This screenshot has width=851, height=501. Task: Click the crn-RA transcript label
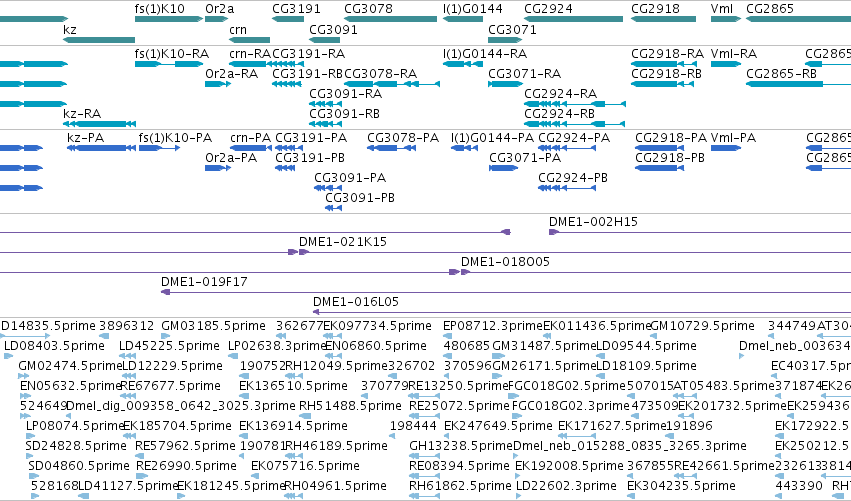[x=250, y=54]
